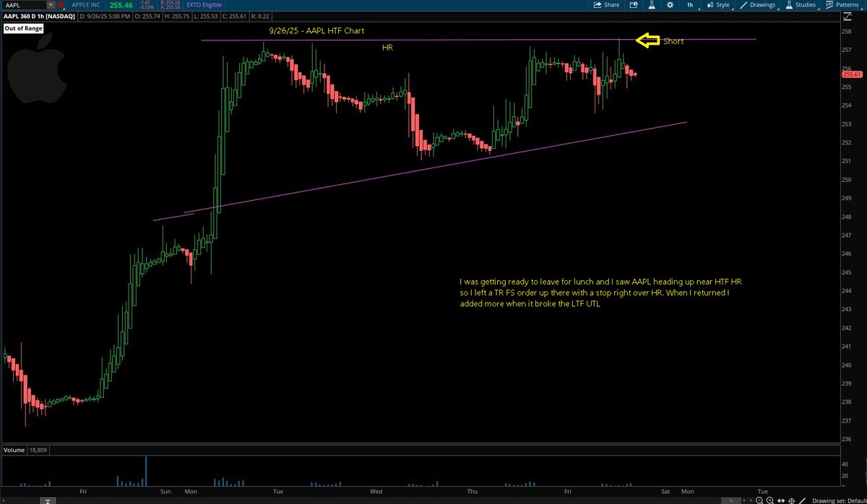Open the Drawing set: Default selector

[839, 500]
